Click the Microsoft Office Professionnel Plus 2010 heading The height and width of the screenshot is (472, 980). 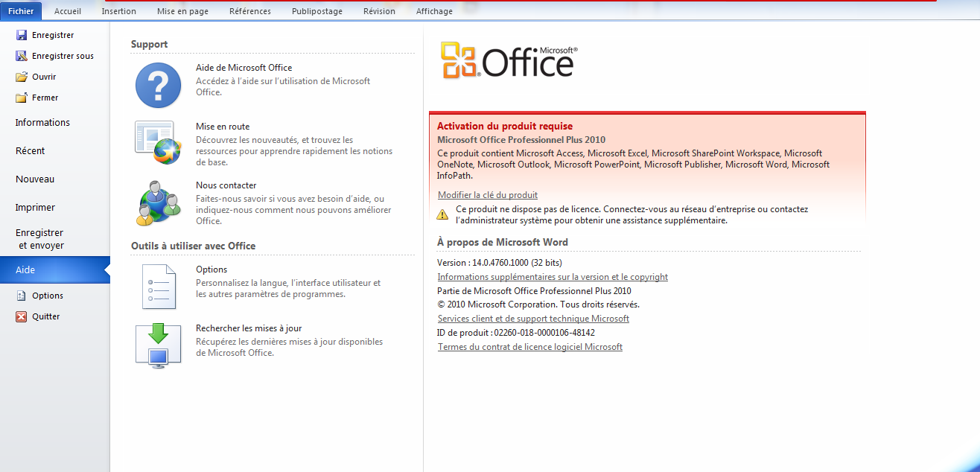521,140
